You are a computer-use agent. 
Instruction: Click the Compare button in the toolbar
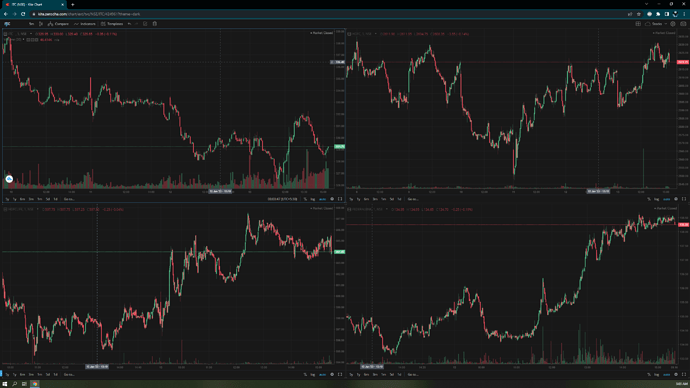[58, 24]
